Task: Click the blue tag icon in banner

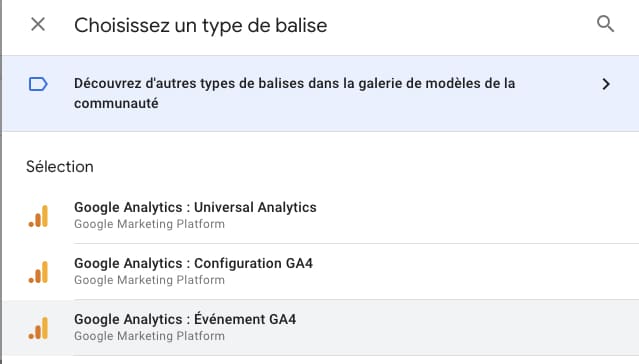Action: click(38, 84)
